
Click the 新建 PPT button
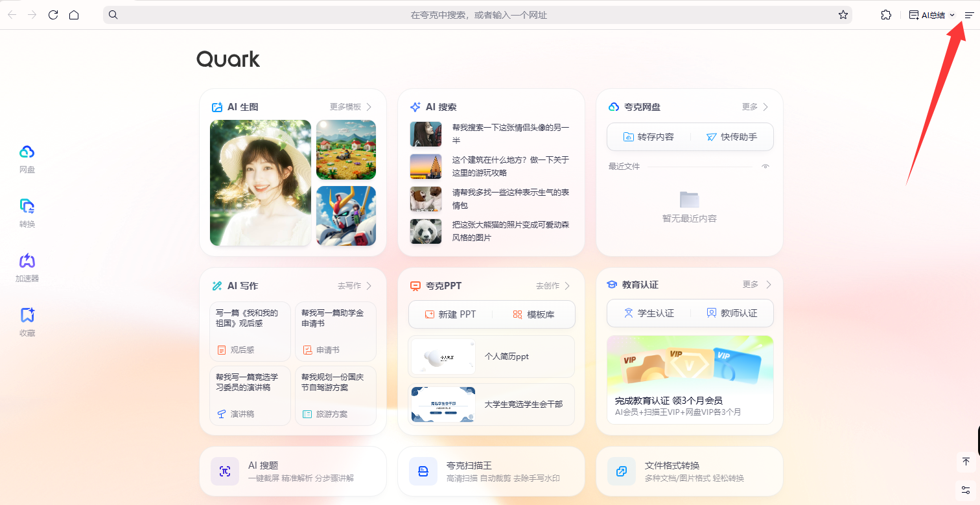[x=450, y=314]
